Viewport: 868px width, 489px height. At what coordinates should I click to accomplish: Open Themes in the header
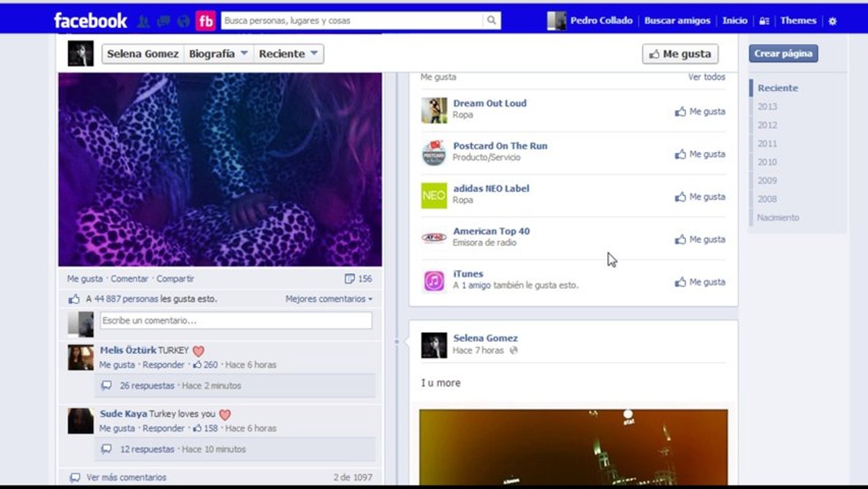coord(798,21)
